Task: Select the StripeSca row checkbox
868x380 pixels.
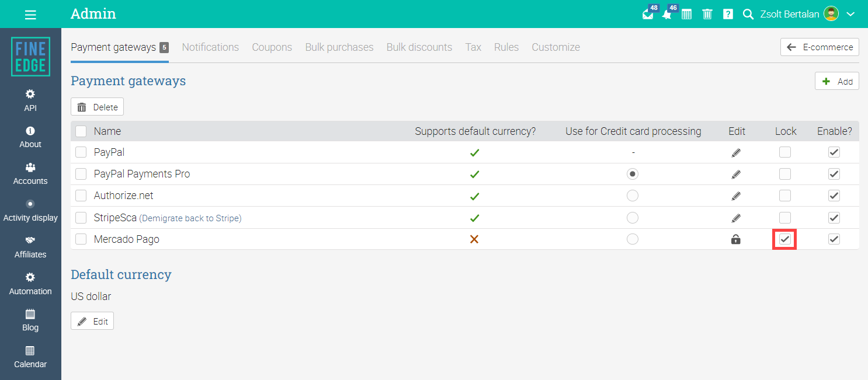Action: click(81, 218)
